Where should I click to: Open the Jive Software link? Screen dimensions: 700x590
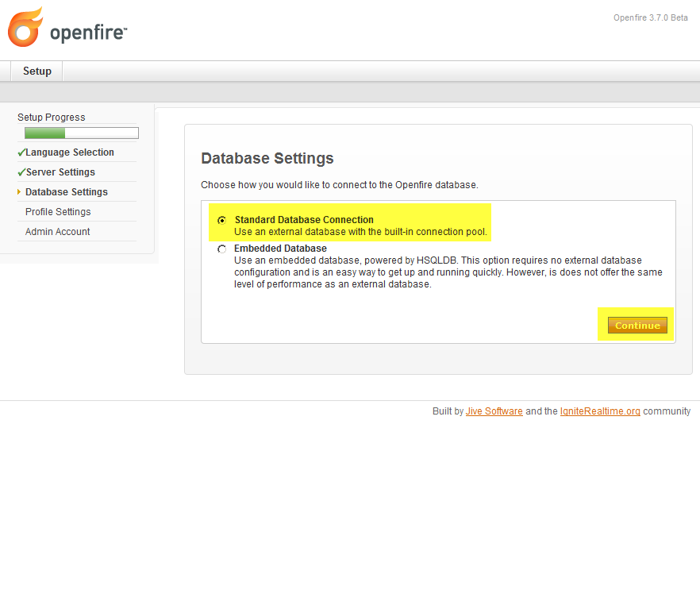[494, 411]
